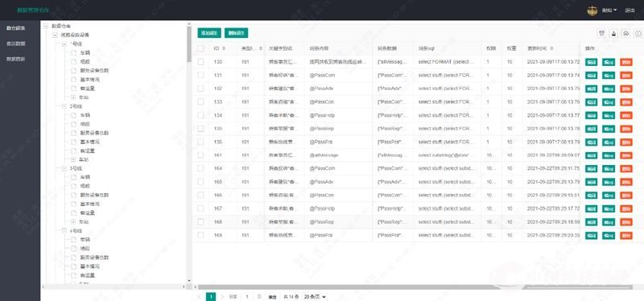Go to next page arrow in pagination
This screenshot has height=301, width=644.
(222, 296)
